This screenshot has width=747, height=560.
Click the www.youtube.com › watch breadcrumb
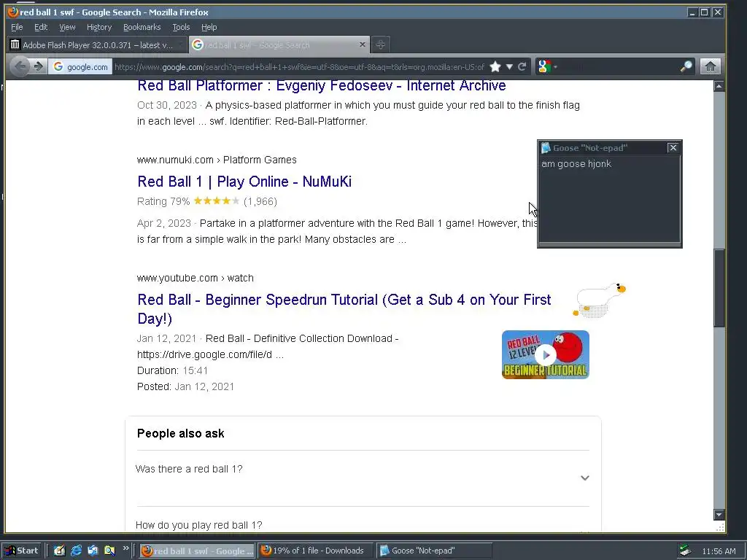pos(196,278)
